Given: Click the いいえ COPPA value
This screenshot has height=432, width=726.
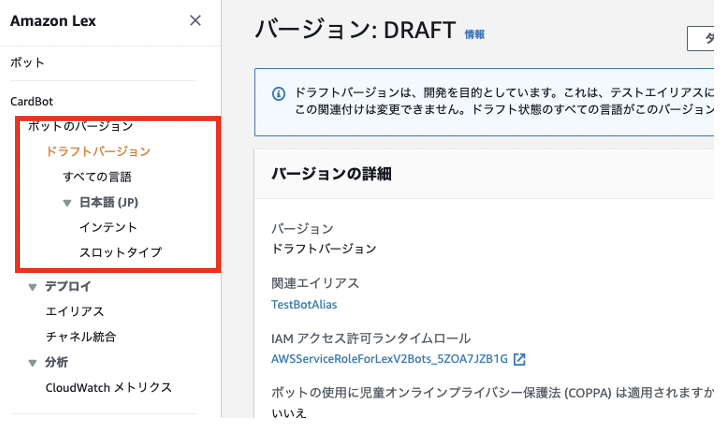Looking at the screenshot, I should click(289, 413).
